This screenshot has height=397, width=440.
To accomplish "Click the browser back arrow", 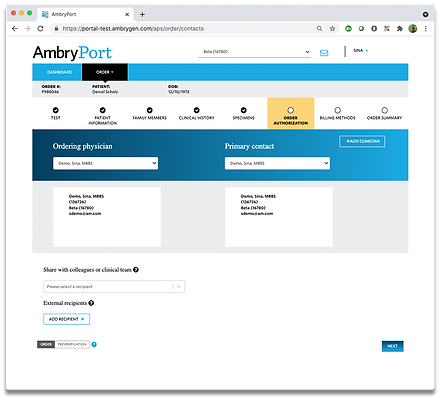I will click(15, 29).
